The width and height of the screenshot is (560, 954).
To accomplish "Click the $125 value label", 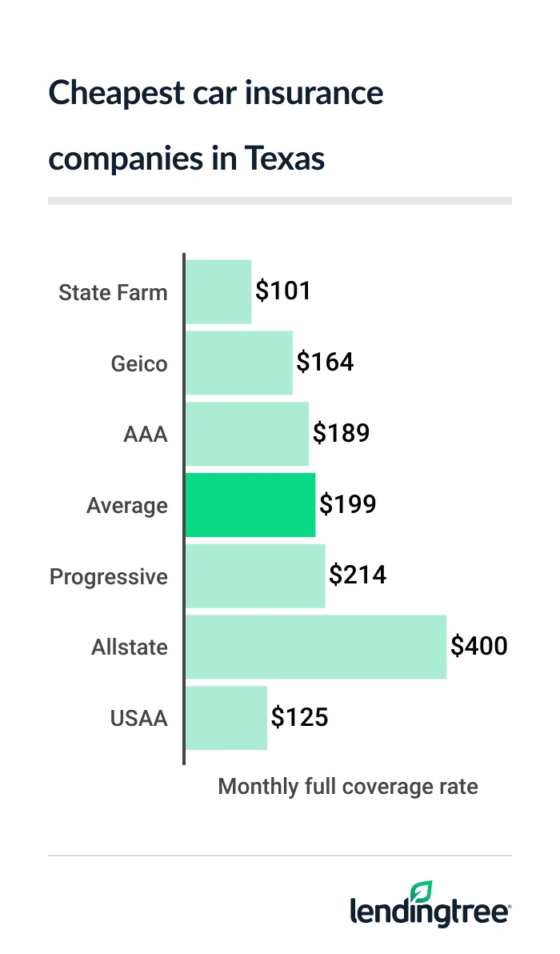I will click(x=300, y=717).
